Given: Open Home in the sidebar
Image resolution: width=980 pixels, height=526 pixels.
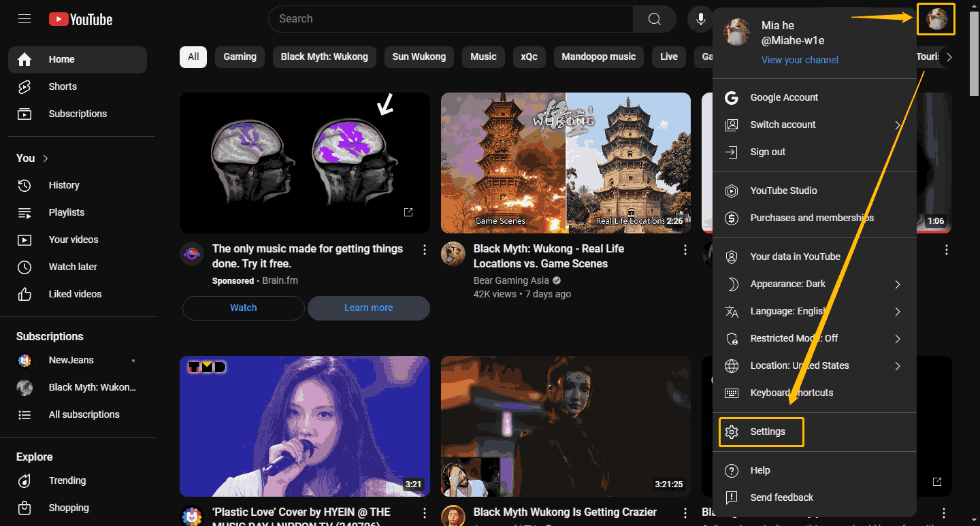Looking at the screenshot, I should (x=78, y=60).
